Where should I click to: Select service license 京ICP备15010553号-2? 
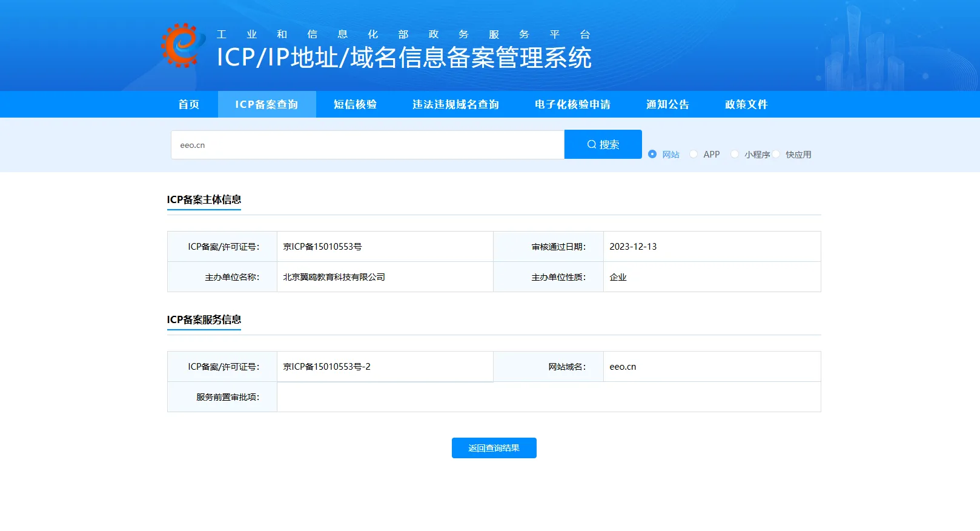326,367
